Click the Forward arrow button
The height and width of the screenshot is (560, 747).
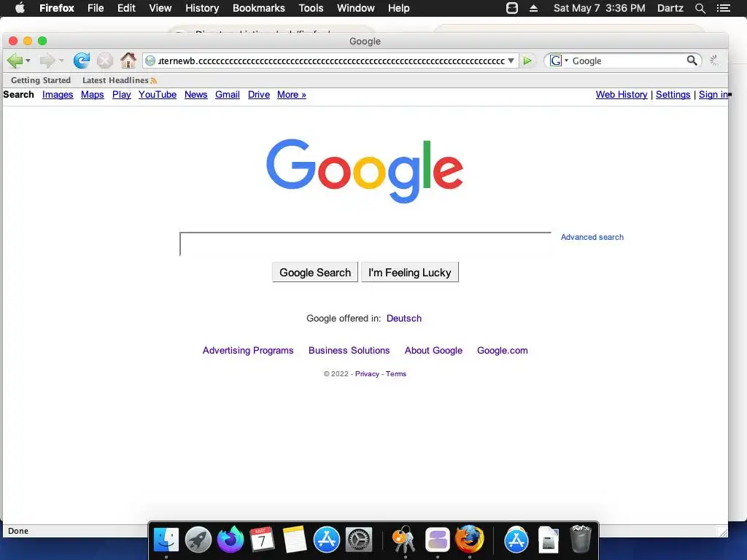point(47,61)
